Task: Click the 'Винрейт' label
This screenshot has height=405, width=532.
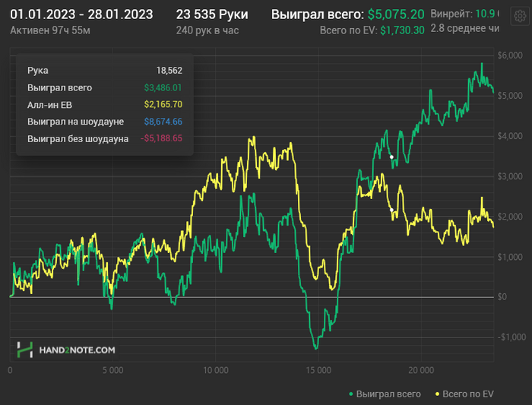Action: 451,14
